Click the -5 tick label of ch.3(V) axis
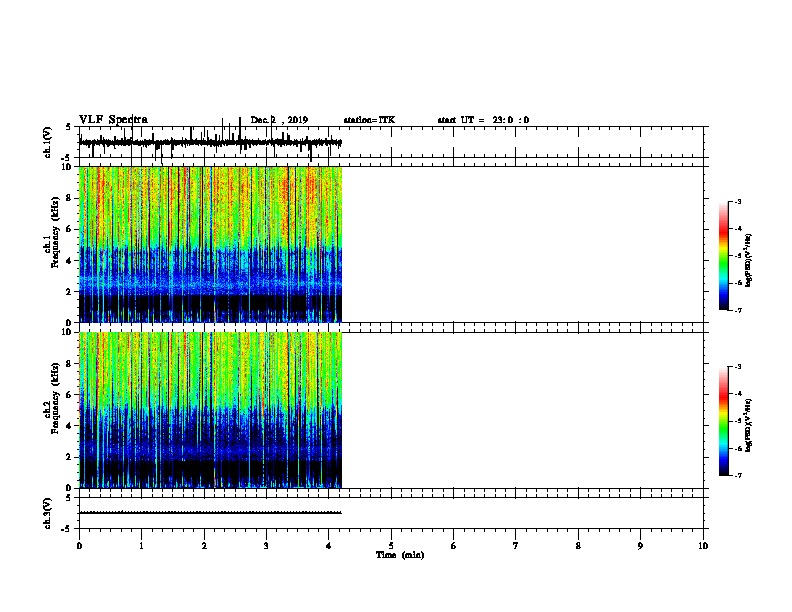Viewport: 792px width, 612px height. pos(68,529)
